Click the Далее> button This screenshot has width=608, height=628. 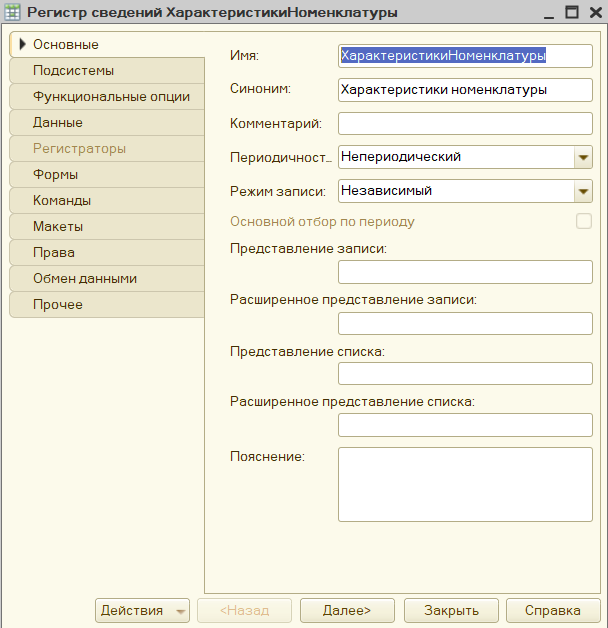347,610
